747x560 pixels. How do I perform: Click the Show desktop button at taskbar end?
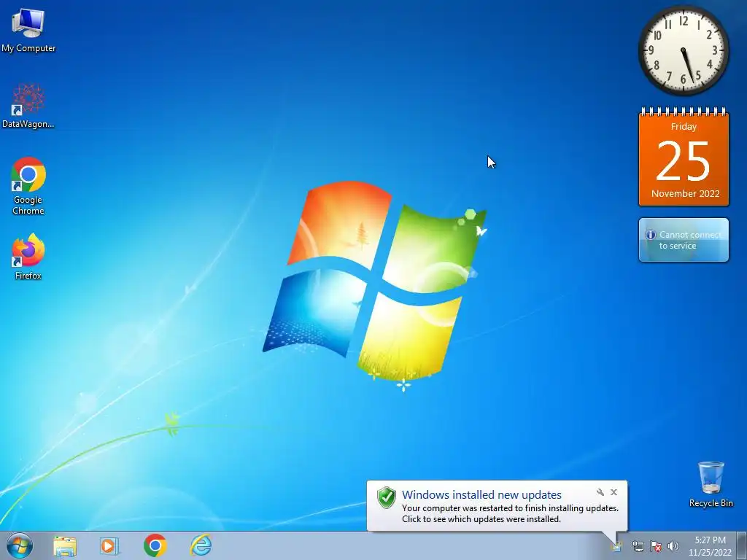[742, 546]
